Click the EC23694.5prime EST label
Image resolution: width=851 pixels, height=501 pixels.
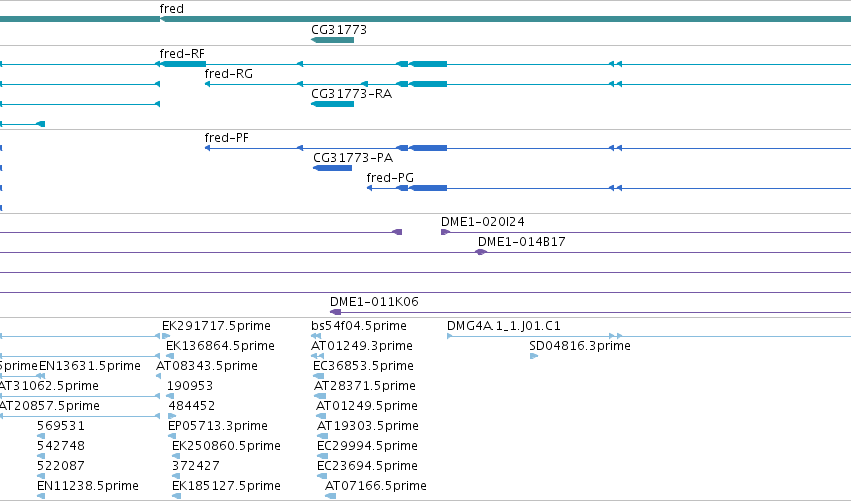[x=367, y=466]
